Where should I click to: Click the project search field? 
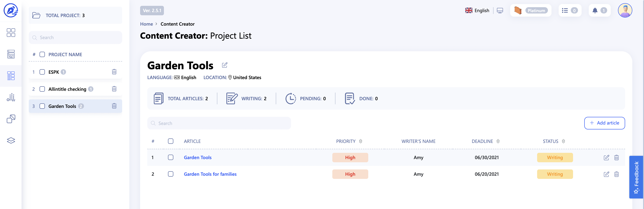point(75,37)
